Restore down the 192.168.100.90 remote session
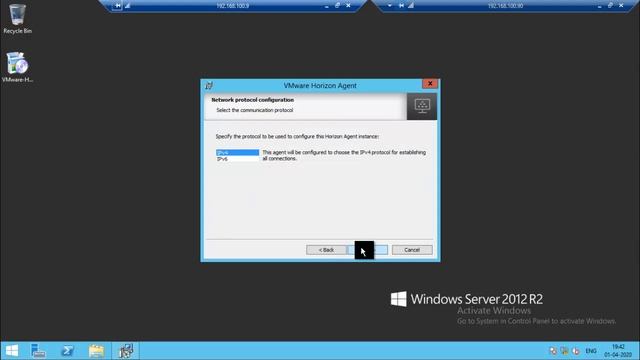This screenshot has width=640, height=360. point(610,6)
